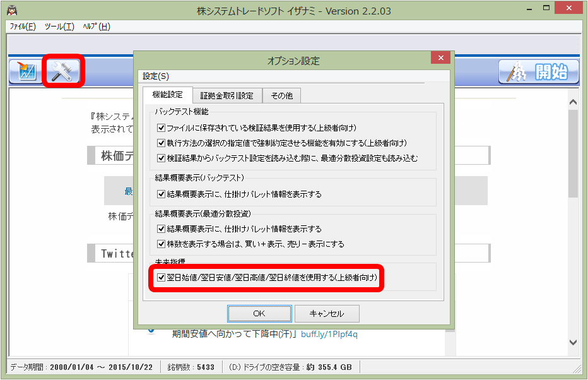Open the buff.ly/1PIpf4q link
Viewport: 588px width, 380px height.
(329, 334)
